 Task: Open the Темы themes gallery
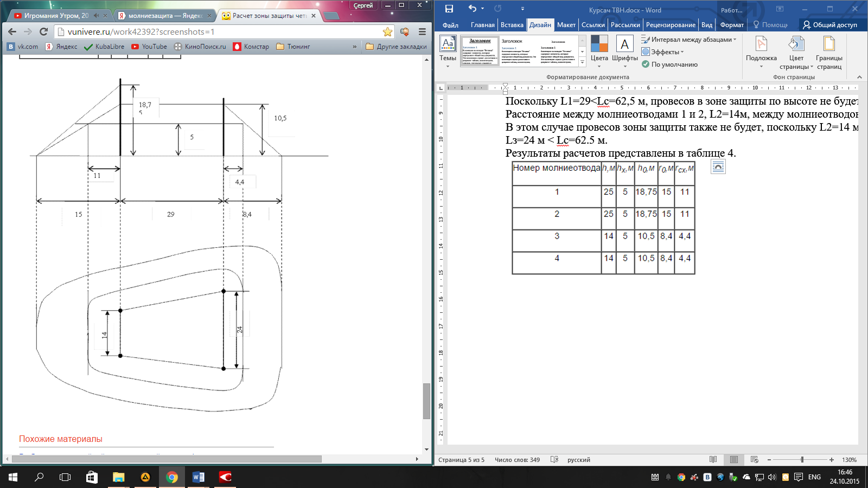click(448, 52)
